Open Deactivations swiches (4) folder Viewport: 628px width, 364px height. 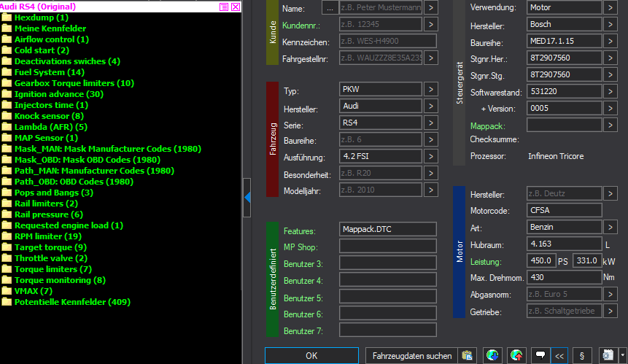point(67,61)
